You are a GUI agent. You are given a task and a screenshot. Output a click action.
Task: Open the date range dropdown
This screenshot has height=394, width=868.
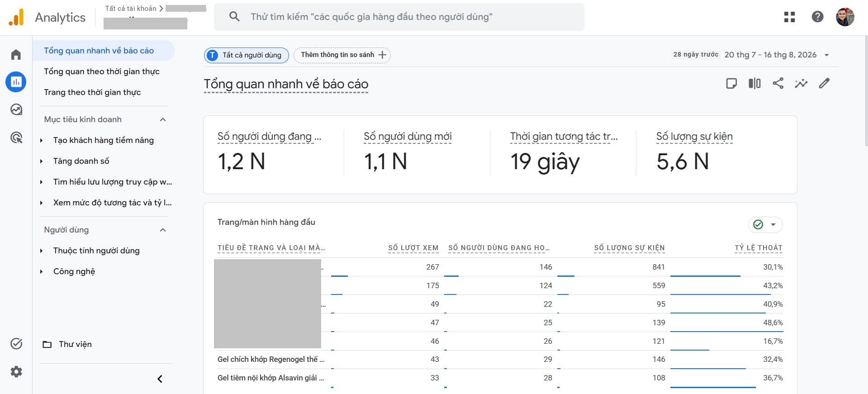[827, 55]
